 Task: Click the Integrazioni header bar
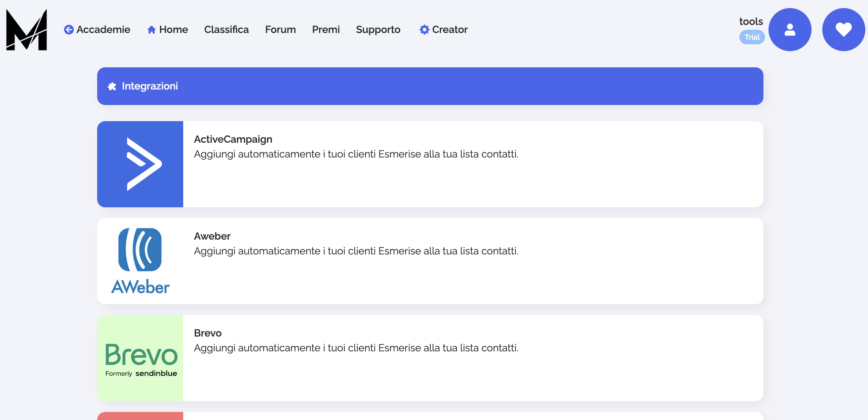coord(430,86)
